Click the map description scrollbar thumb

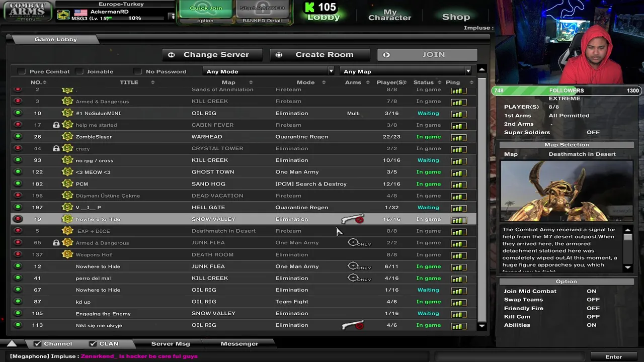[628, 238]
